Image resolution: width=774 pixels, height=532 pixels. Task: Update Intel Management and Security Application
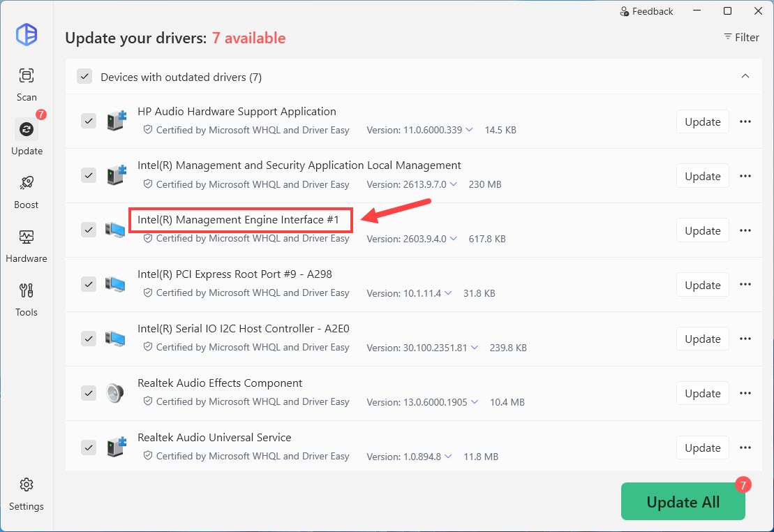point(702,176)
